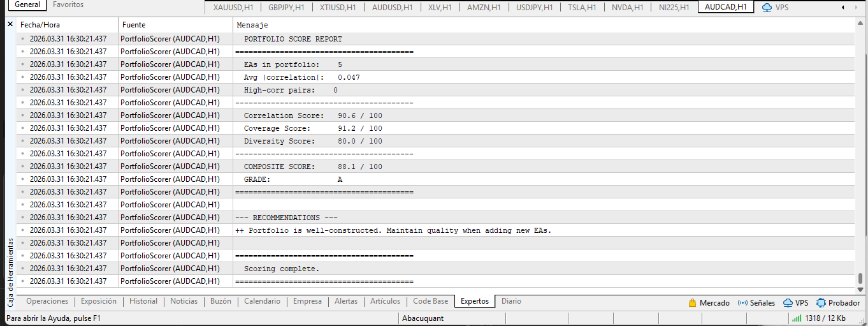Sort by the Fecha/Hora column header
Viewport: 868px width, 326px height.
click(x=67, y=25)
